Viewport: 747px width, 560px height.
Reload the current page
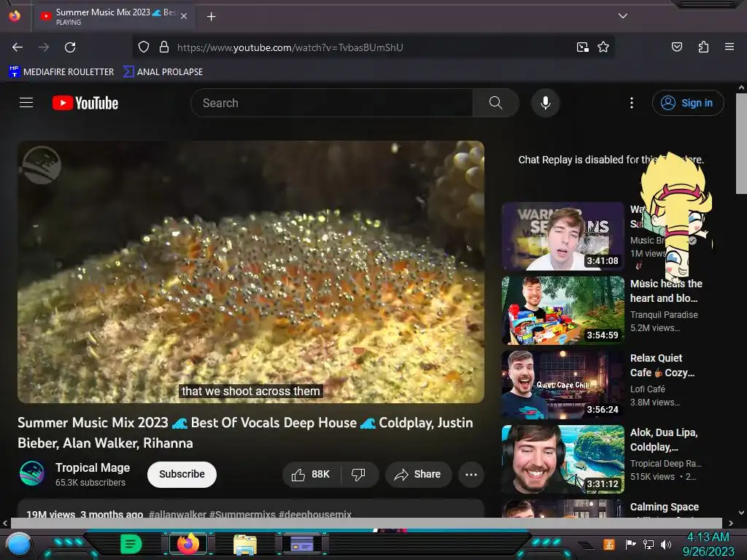tap(70, 47)
